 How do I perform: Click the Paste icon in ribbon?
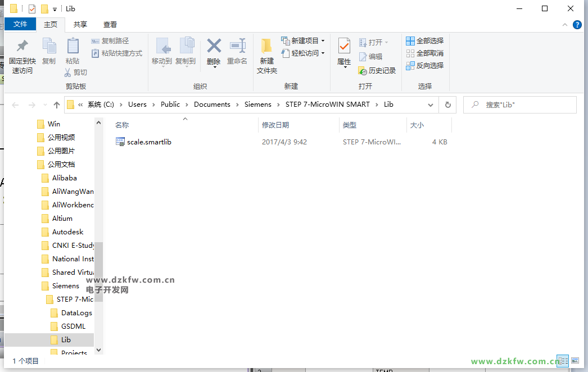coord(73,47)
